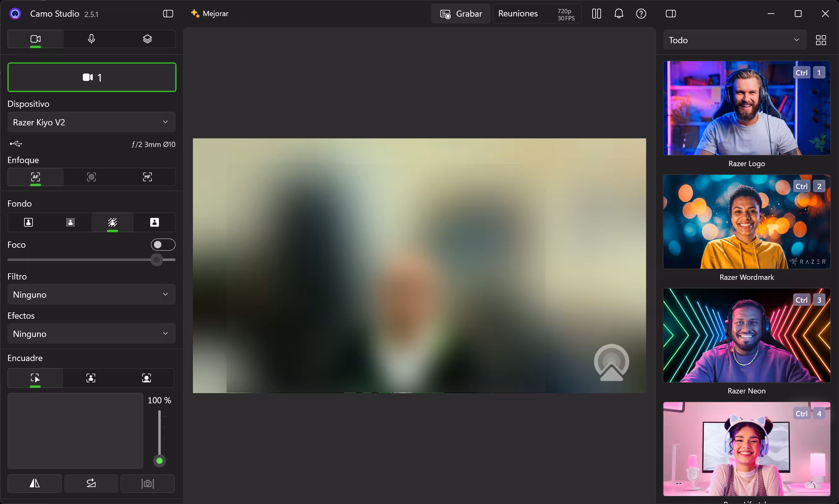Switch to the overlays layers tab

(147, 39)
